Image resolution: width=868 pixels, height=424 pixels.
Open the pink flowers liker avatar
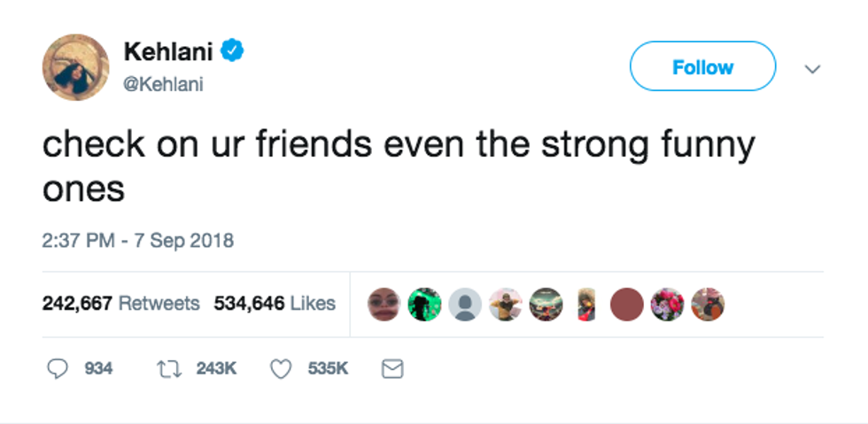[667, 305]
